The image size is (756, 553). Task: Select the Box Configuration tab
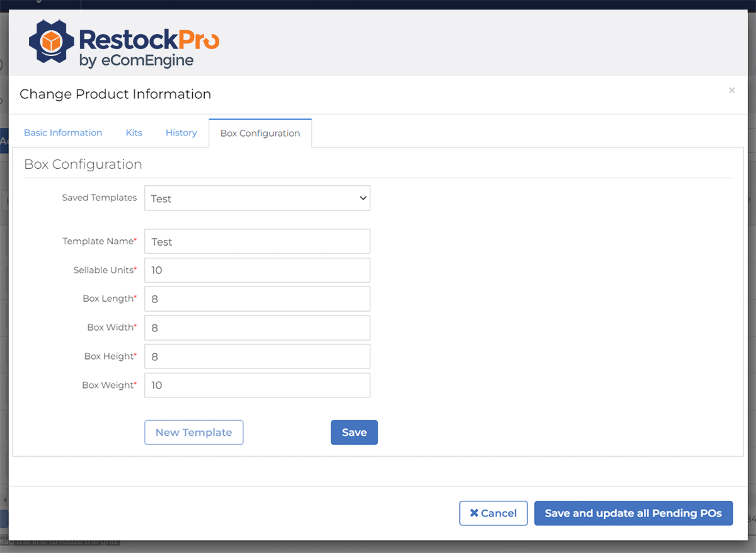point(260,134)
